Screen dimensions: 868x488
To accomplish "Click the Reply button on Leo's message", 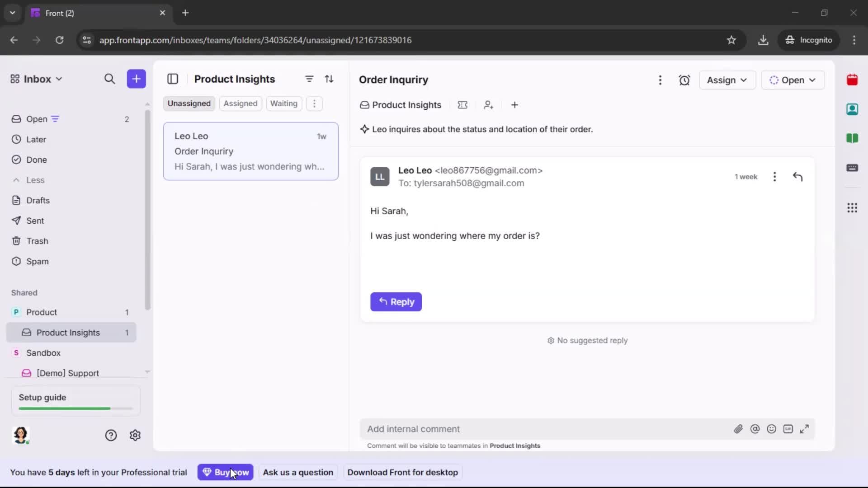I will pyautogui.click(x=396, y=302).
